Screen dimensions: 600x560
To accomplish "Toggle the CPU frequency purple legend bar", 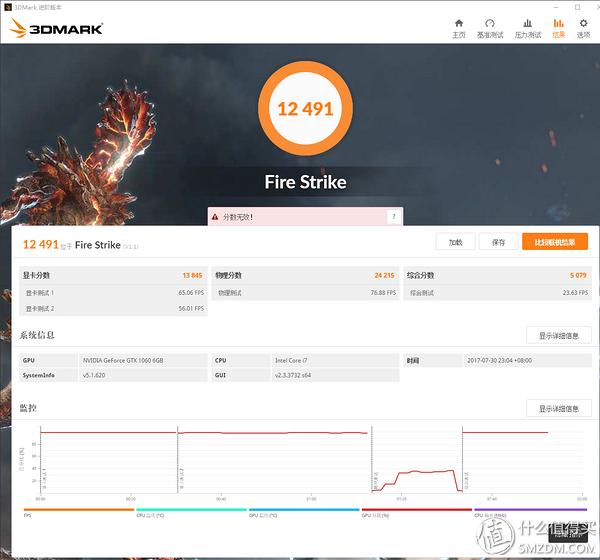I will click(530, 509).
